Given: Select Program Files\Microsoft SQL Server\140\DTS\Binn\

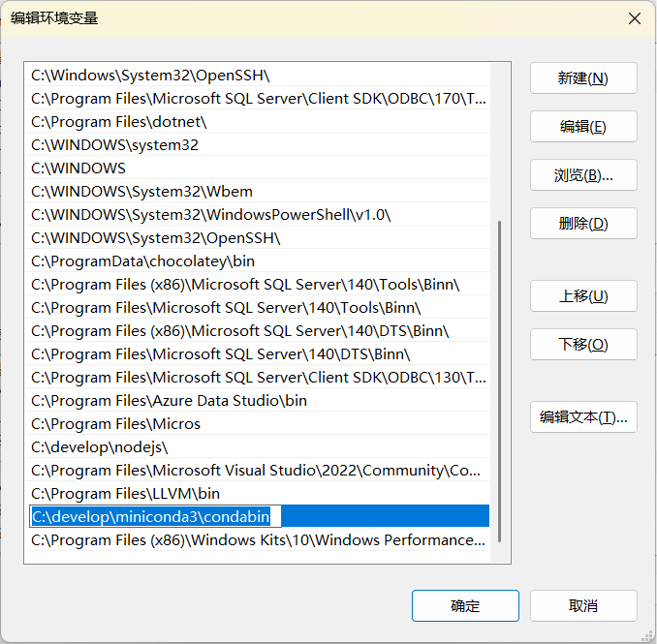Looking at the screenshot, I should pos(257,354).
